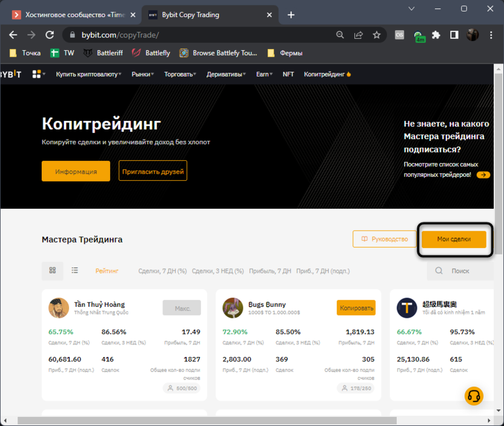Open the Battleriff bookmark
Screen dimensions: 504x426
click(x=103, y=53)
